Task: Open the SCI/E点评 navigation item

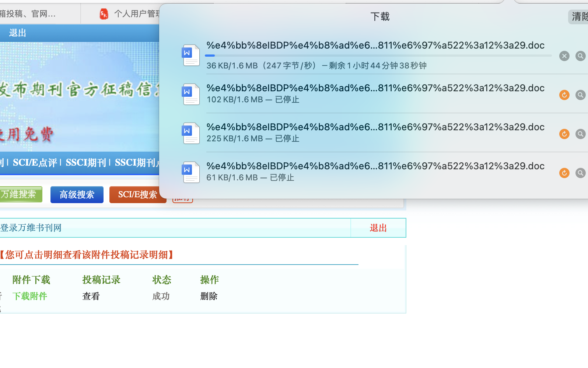Action: (35, 163)
